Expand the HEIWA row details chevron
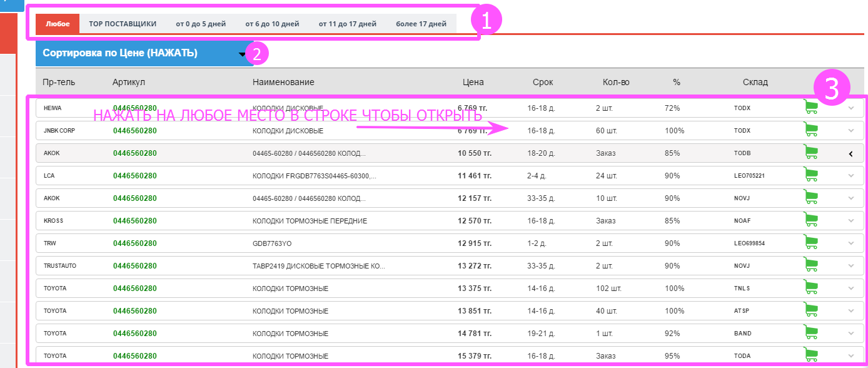Screen dimensions: 868x368 [x=850, y=108]
